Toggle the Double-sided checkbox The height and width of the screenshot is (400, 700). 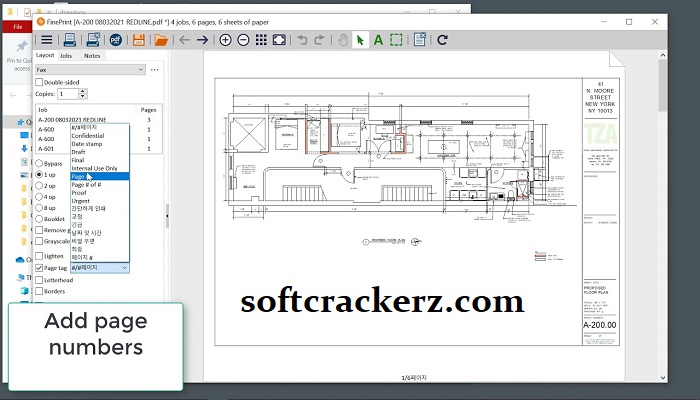click(39, 82)
